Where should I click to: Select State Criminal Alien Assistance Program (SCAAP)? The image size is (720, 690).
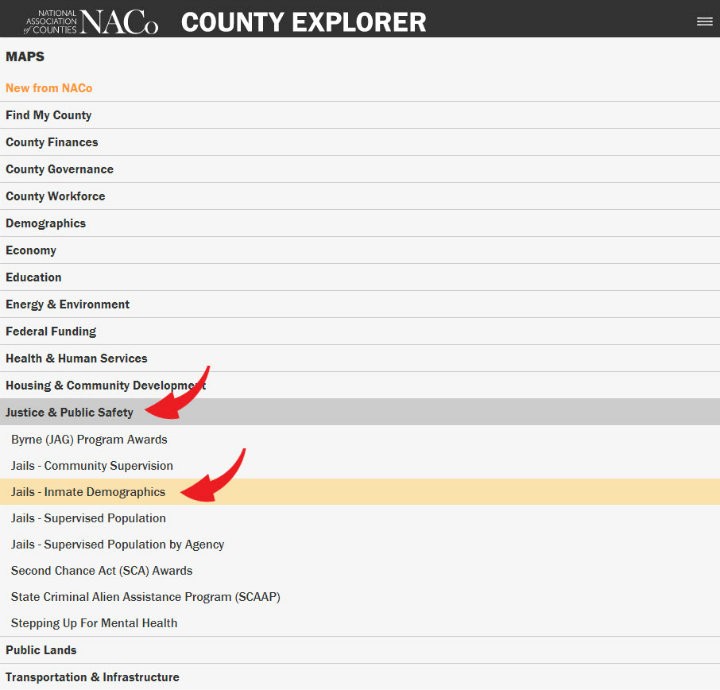(360, 597)
